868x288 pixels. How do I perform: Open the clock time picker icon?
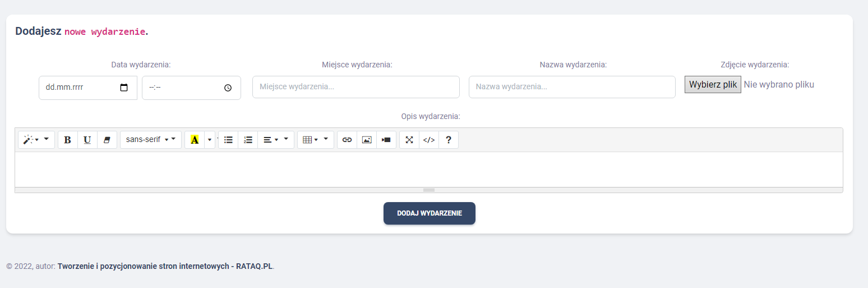point(228,88)
